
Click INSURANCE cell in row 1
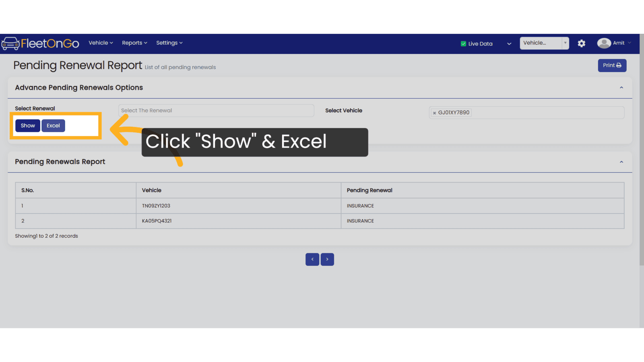(x=483, y=206)
